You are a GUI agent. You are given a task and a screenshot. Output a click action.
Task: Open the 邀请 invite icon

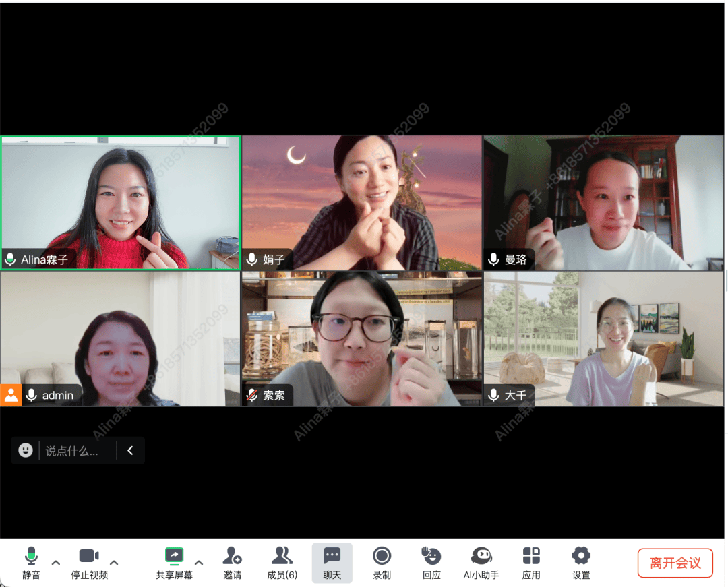[232, 563]
